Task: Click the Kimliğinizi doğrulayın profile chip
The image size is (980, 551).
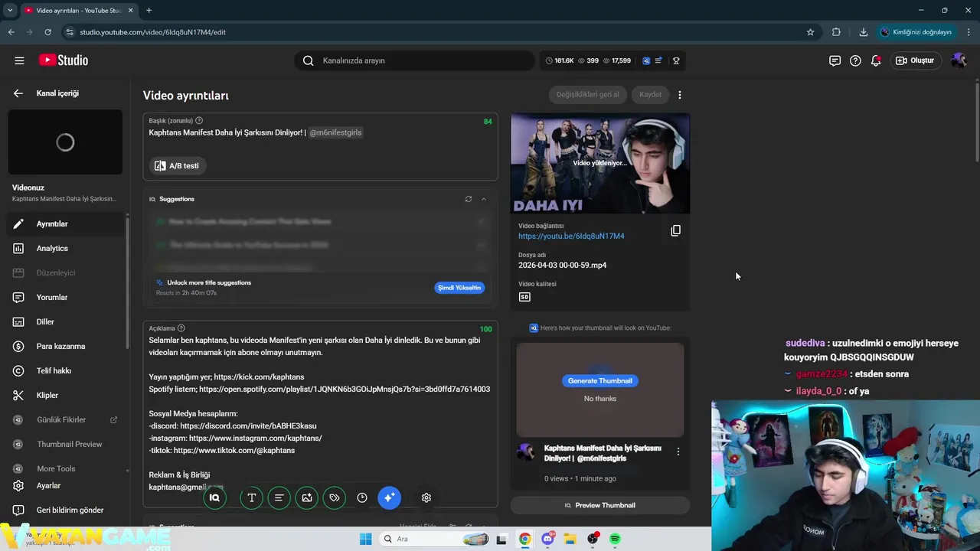Action: point(916,32)
